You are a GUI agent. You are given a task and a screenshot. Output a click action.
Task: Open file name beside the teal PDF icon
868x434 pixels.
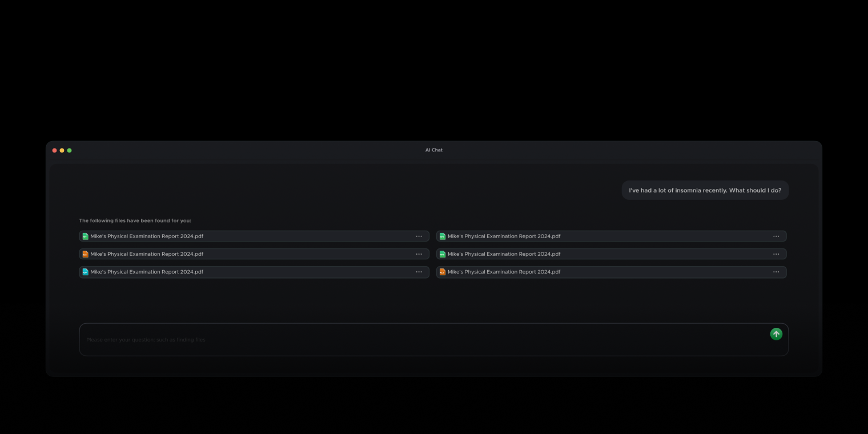click(x=147, y=272)
